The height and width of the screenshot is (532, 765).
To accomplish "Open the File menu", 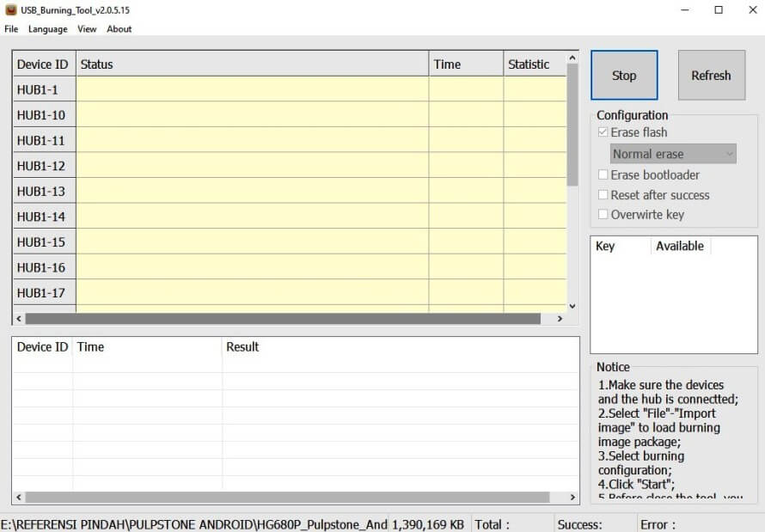I will tap(10, 28).
